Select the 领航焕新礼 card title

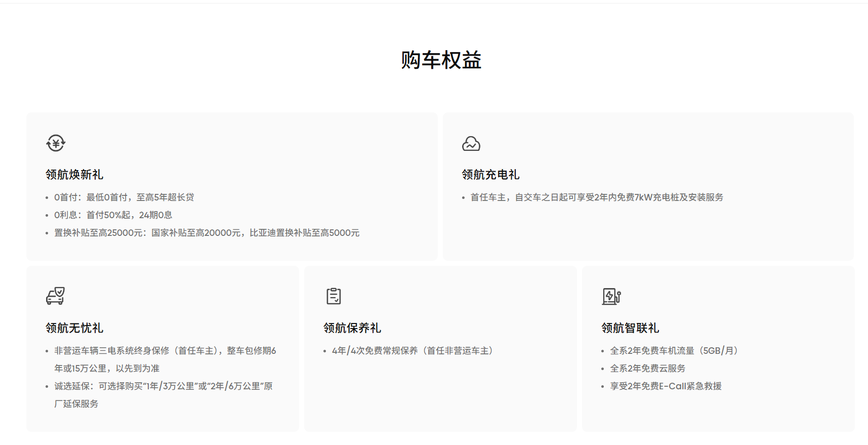click(74, 175)
